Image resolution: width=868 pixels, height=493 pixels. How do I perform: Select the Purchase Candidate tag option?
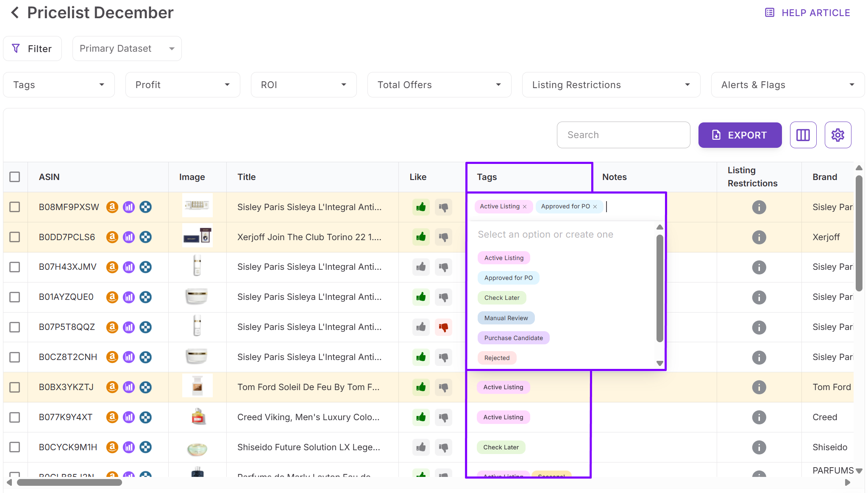(513, 338)
